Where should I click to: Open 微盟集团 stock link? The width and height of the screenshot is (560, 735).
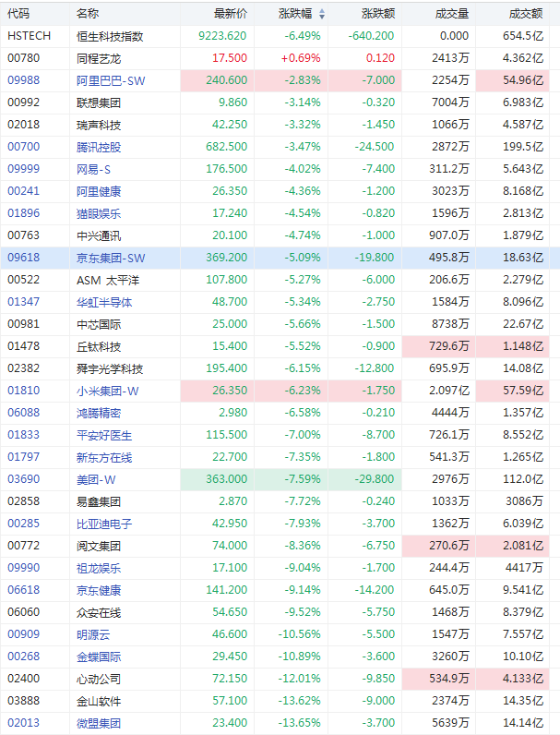[99, 723]
